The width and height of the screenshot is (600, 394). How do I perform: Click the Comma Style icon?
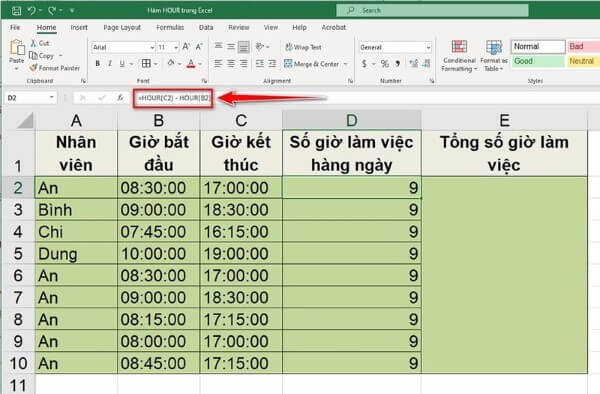[398, 63]
